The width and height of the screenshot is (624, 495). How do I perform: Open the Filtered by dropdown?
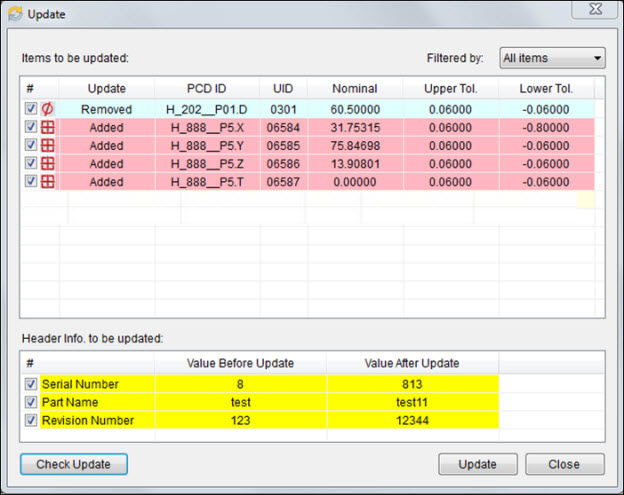551,59
